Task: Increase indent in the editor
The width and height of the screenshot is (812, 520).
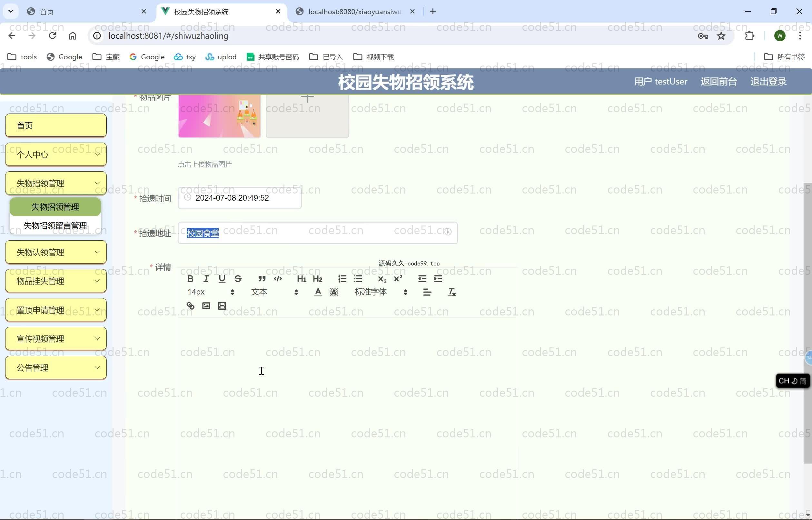Action: 438,279
